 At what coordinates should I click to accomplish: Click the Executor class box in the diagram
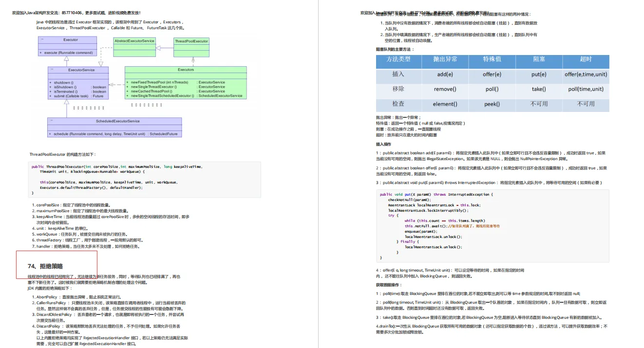click(67, 46)
